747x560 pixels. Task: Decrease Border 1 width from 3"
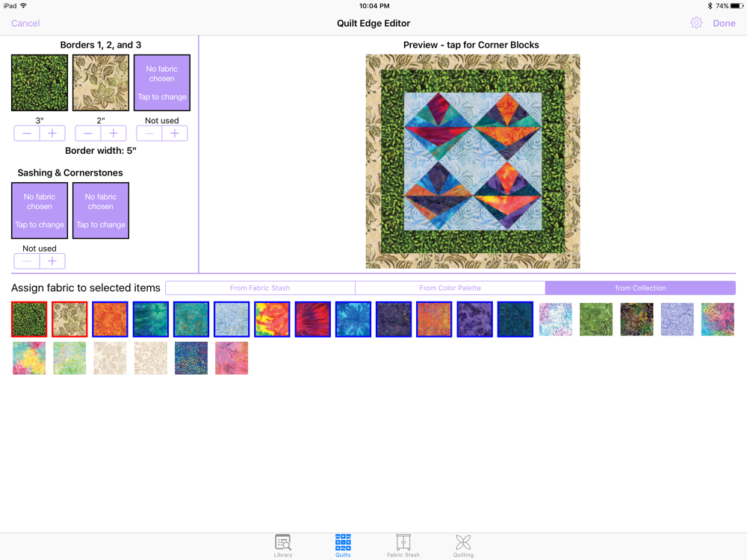coord(27,134)
